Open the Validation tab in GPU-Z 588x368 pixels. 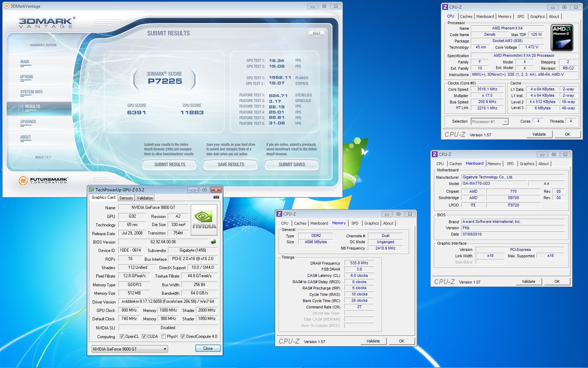[x=145, y=198]
